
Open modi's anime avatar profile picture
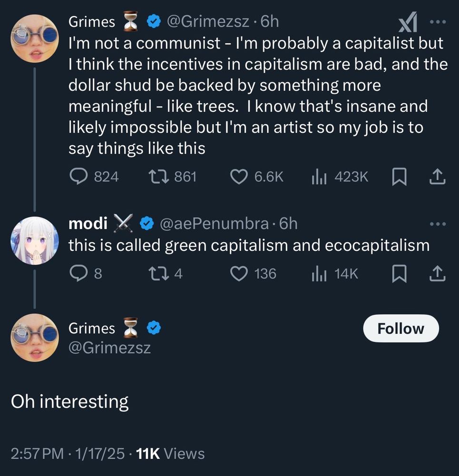tap(34, 240)
